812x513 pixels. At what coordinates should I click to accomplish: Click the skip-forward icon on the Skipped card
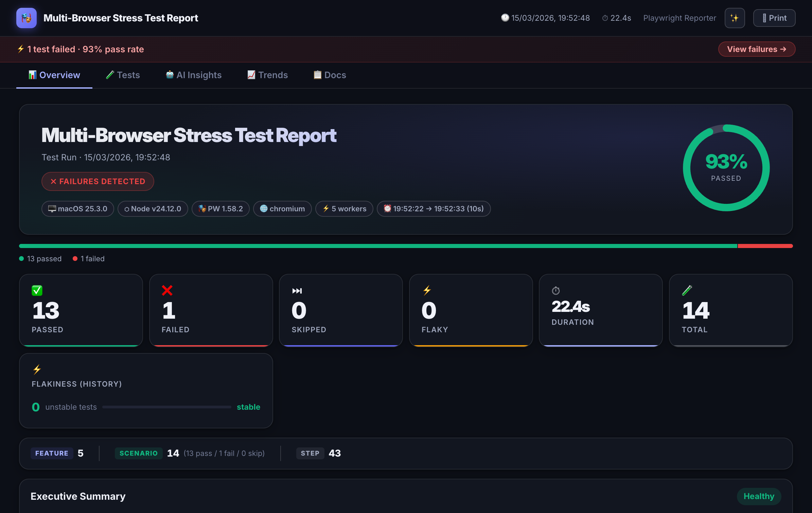pyautogui.click(x=297, y=290)
